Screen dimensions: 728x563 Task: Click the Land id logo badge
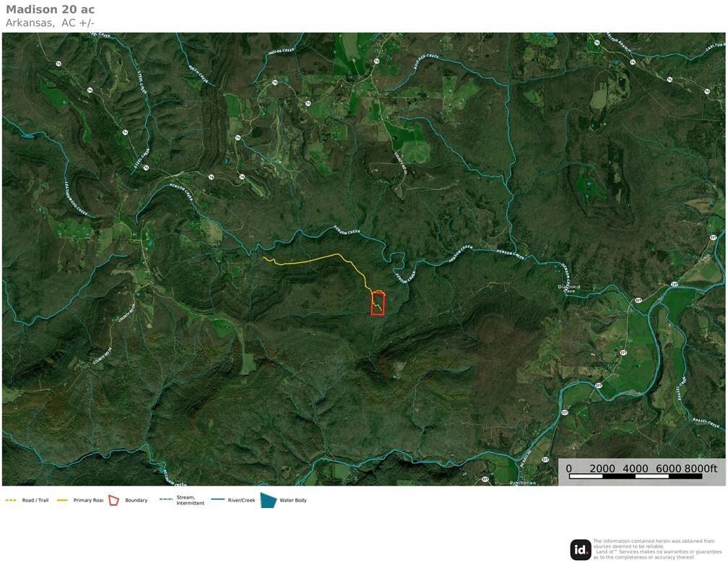pyautogui.click(x=578, y=550)
